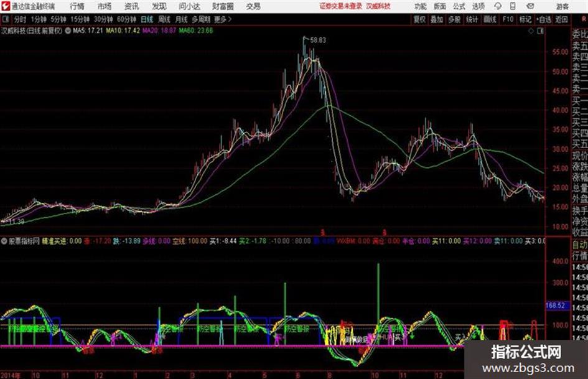Click the 标记 mark button
Screen dimensions: 588x379
(x=525, y=19)
